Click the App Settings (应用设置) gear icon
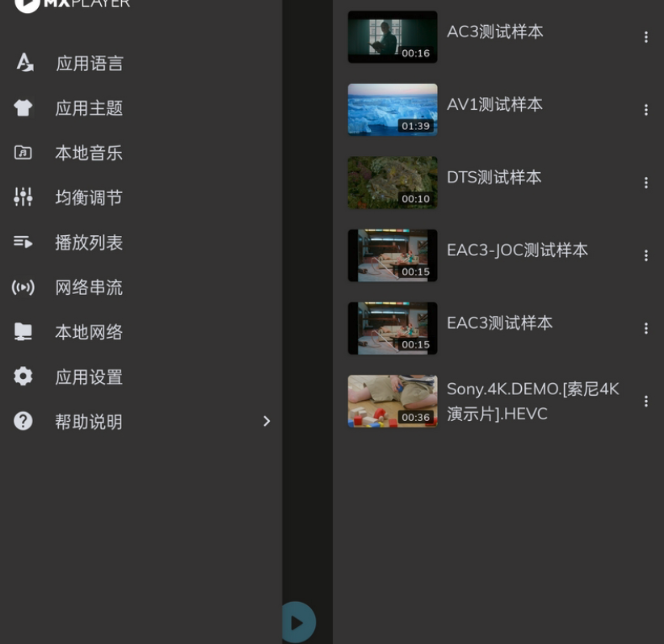The image size is (664, 644). [x=23, y=376]
